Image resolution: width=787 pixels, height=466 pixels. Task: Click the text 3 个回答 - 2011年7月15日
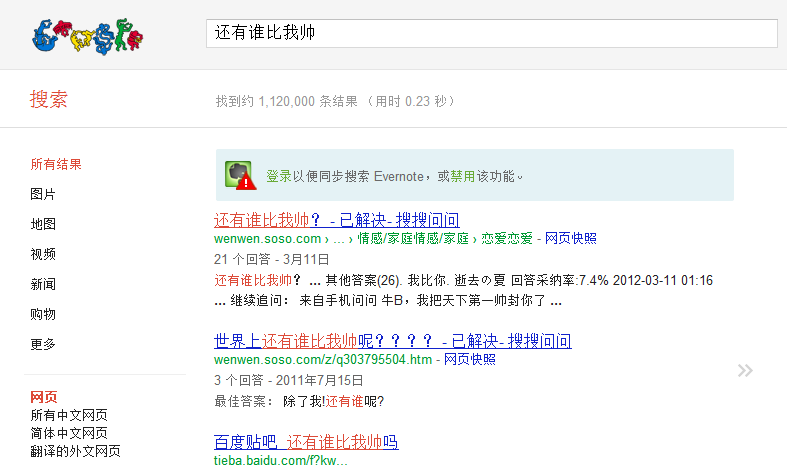pos(289,381)
